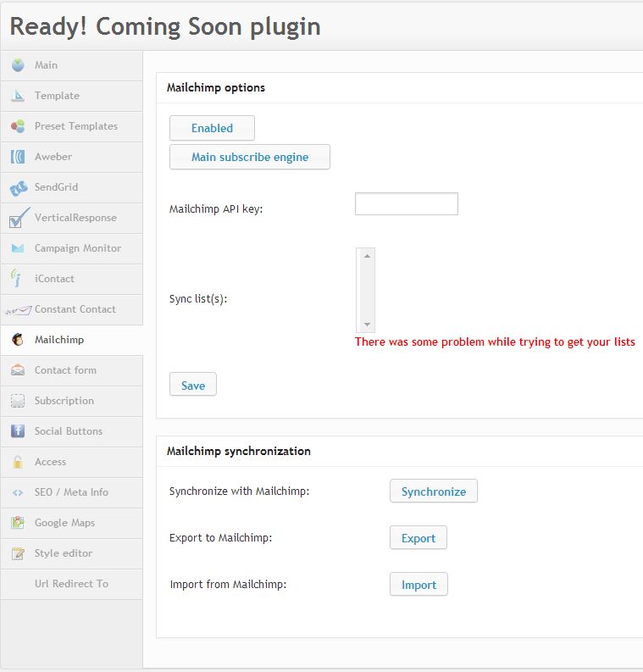Focus the Mailchimp API key field
643x672 pixels.
coord(407,203)
